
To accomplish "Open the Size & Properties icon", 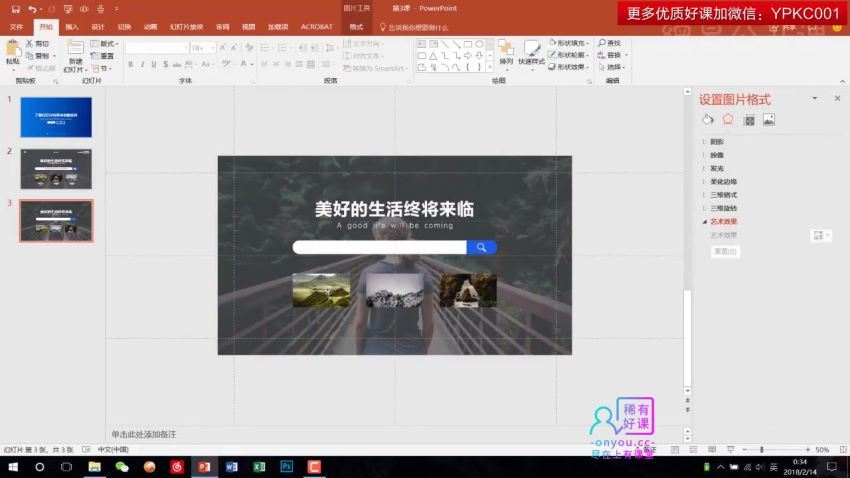I will pos(748,119).
